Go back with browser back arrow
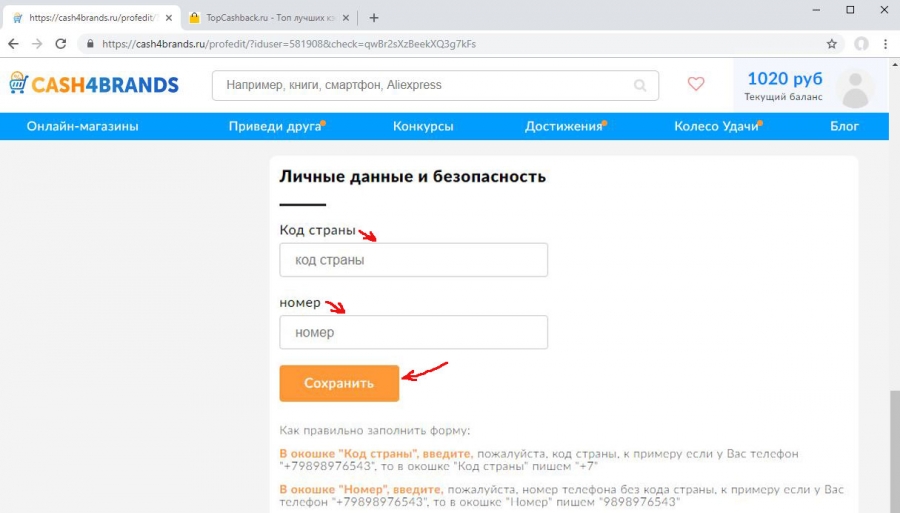This screenshot has width=900, height=513. (13, 44)
